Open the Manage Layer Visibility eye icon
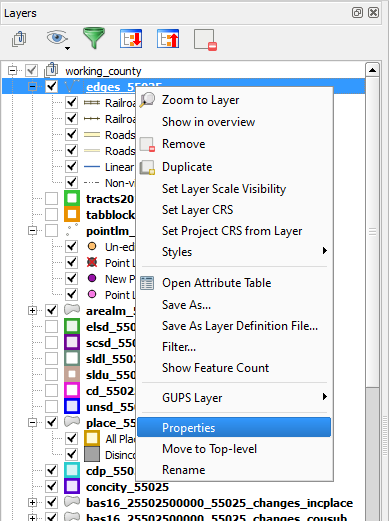The height and width of the screenshot is (521, 389). 56,37
